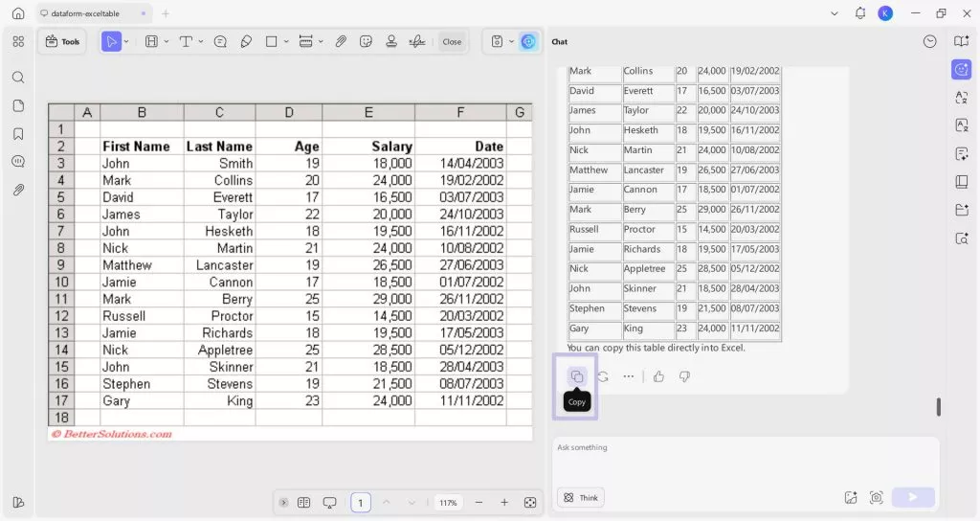
Task: Open pages panel in left sidebar
Action: point(18,105)
